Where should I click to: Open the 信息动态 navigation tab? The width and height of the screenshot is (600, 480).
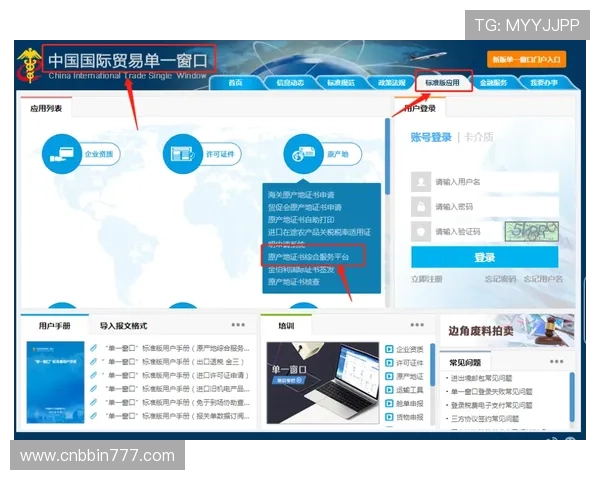click(x=290, y=82)
